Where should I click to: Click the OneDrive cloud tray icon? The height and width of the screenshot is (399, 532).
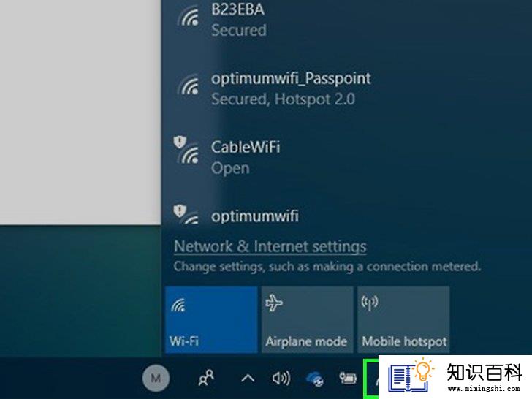pos(315,379)
